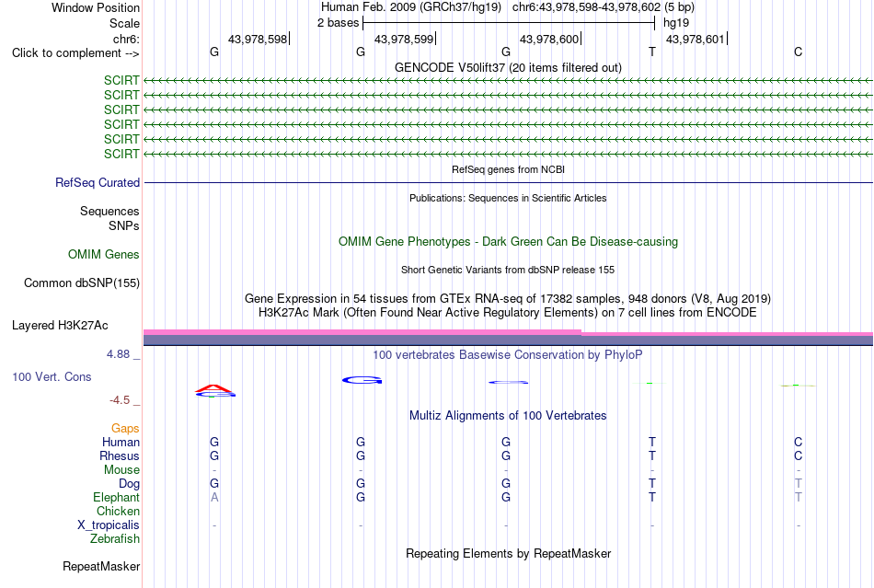Viewport: 874px width, 588px height.
Task: Click the 'Zebrafish' alignment species label
Action: coord(115,539)
